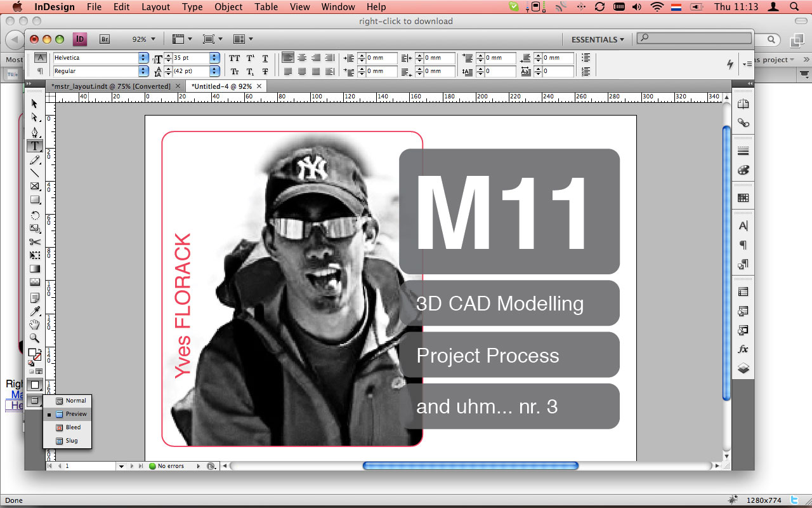The height and width of the screenshot is (508, 812).
Task: Choose Bleed from the screen mode popup
Action: (x=73, y=427)
